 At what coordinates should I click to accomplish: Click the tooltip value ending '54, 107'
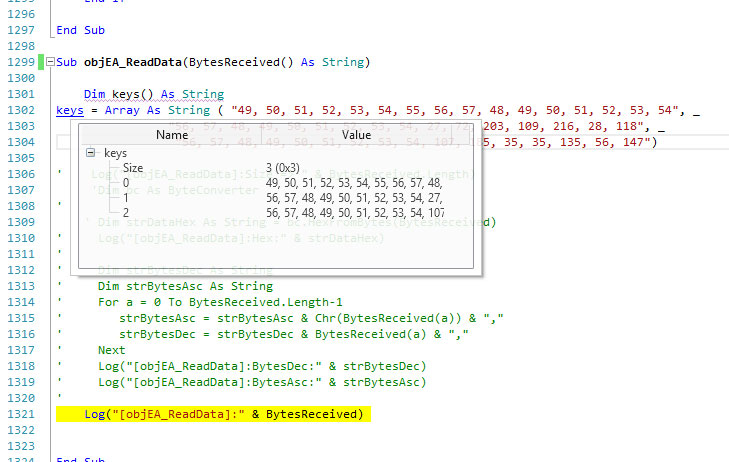click(x=355, y=212)
